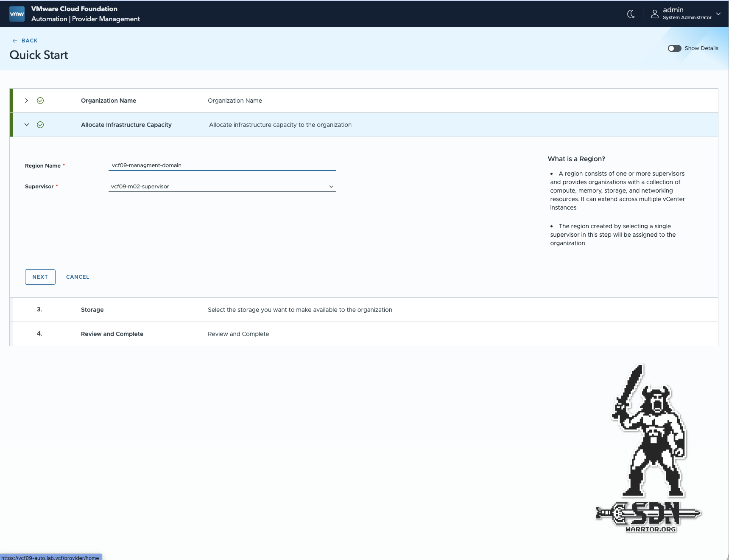Select the Storage step row

[92, 310]
